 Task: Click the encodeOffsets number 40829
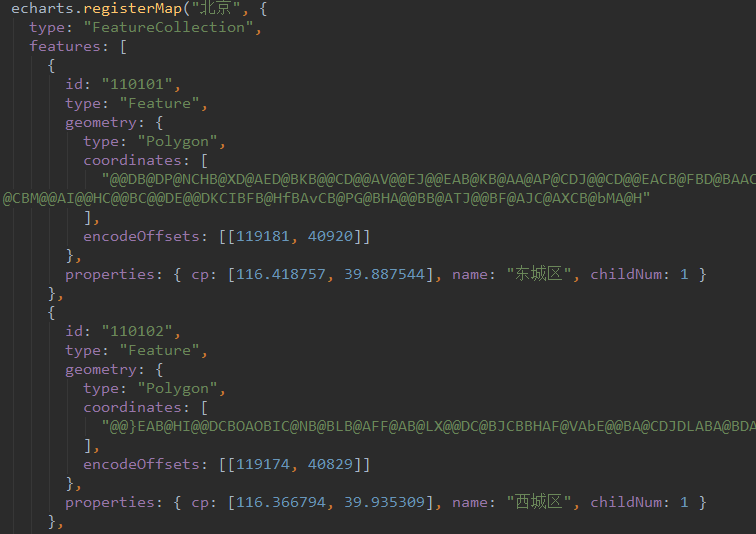pos(330,464)
